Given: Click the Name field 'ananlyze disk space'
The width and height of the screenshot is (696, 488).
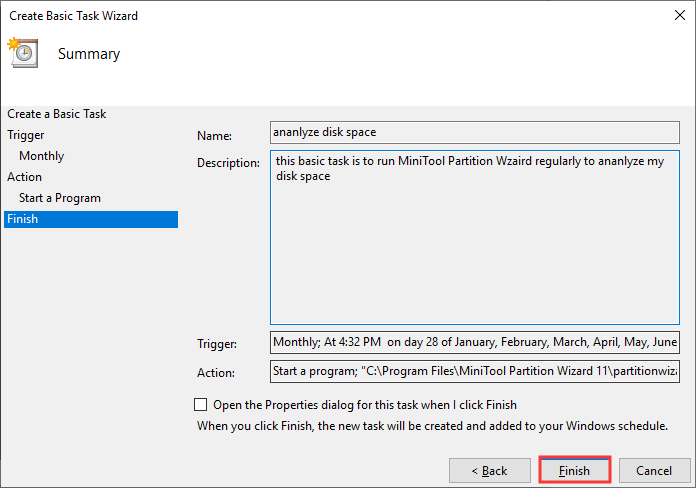Looking at the screenshot, I should [x=475, y=132].
